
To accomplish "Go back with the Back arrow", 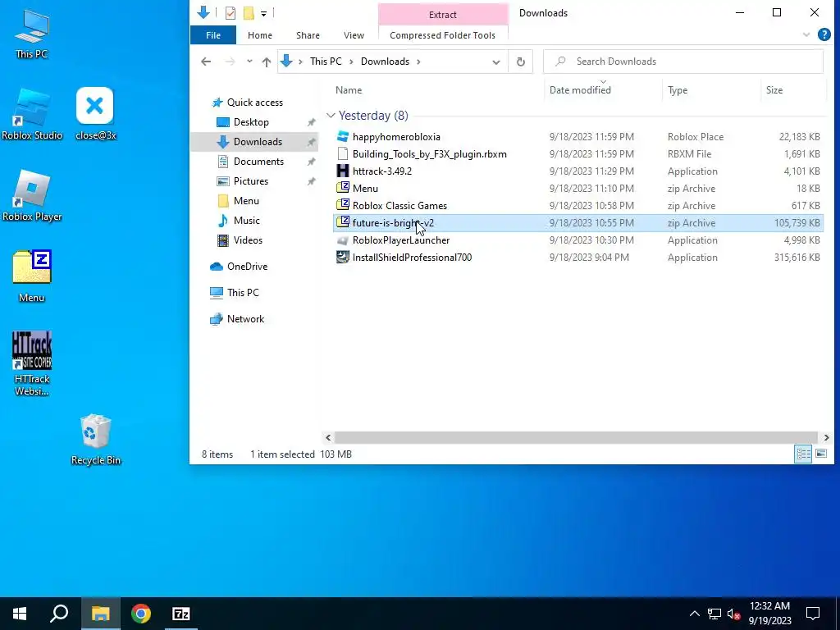I will [x=206, y=62].
